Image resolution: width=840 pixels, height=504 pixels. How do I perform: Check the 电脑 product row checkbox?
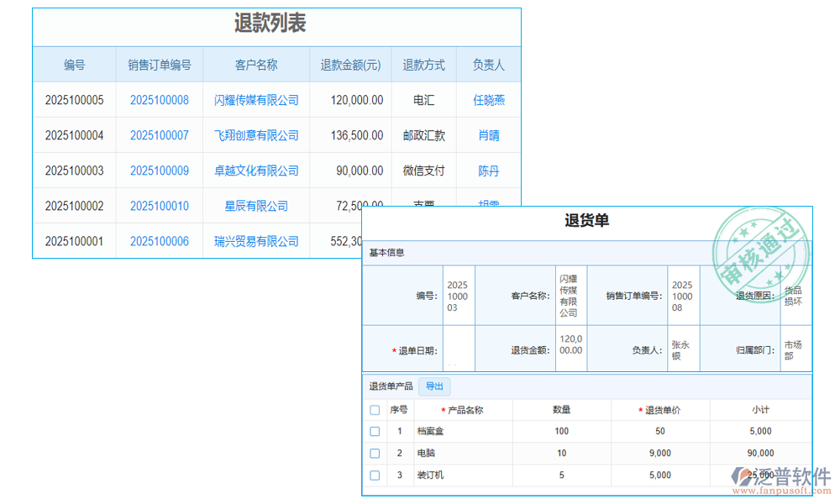pos(374,453)
